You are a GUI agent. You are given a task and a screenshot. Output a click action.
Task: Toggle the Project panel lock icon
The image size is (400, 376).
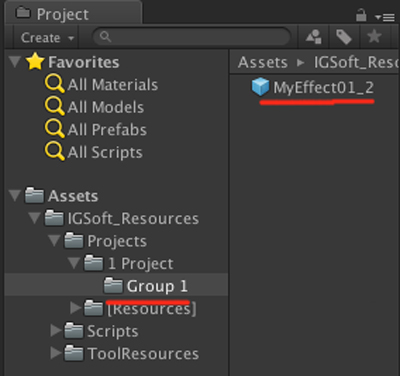361,15
